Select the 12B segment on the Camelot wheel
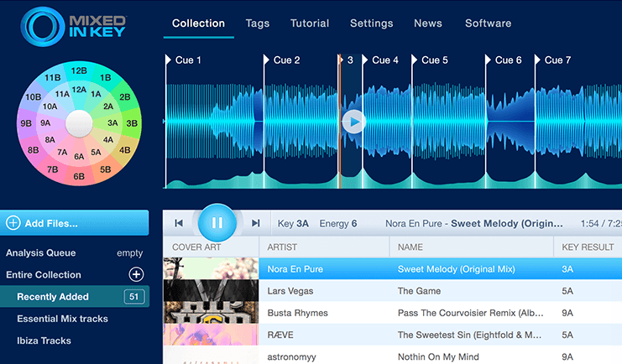 point(79,71)
